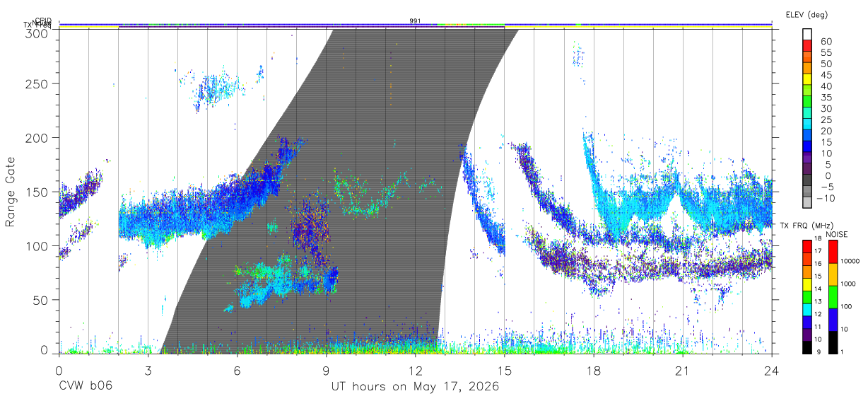The width and height of the screenshot is (868, 401).
Task: Click the '991' label at top of plot
Action: point(416,21)
